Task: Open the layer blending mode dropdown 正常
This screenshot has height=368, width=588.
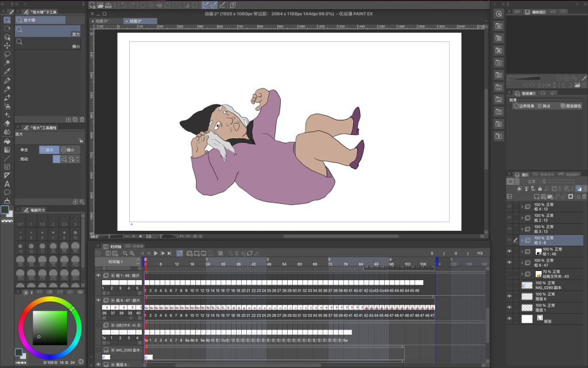Action: pyautogui.click(x=532, y=181)
